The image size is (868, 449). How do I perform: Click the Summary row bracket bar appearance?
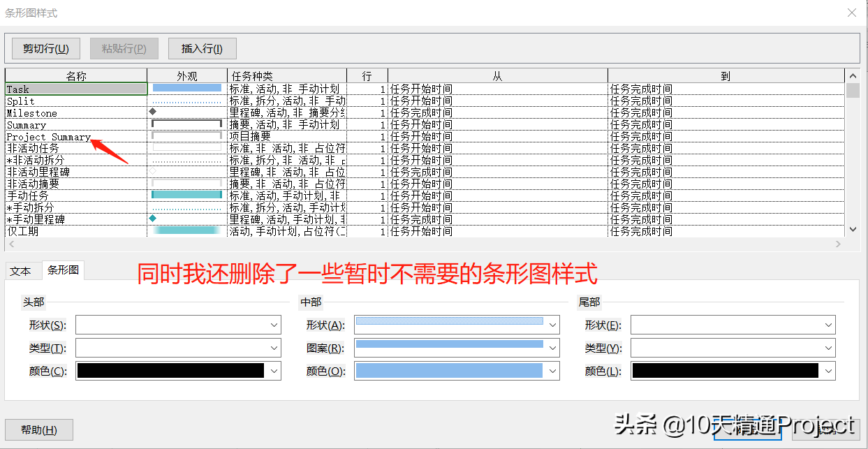[187, 124]
